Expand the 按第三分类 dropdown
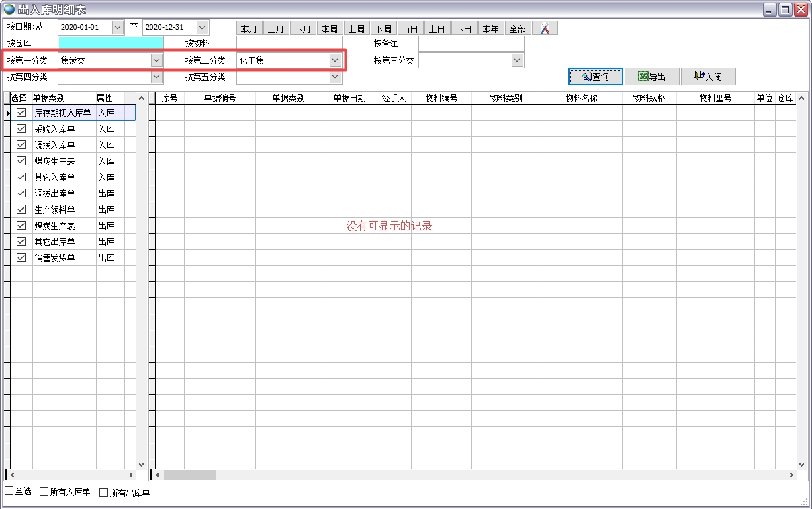The image size is (812, 509). tap(516, 60)
